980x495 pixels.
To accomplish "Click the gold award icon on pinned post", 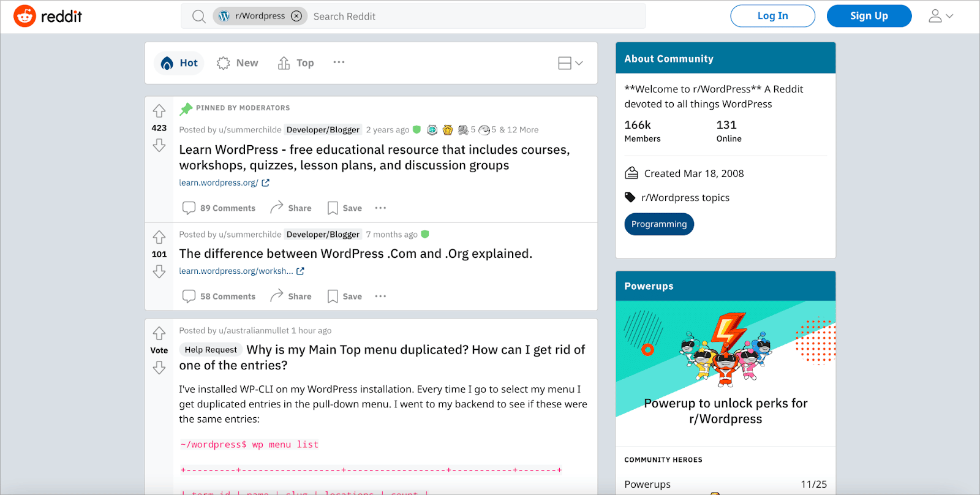I will pyautogui.click(x=448, y=130).
